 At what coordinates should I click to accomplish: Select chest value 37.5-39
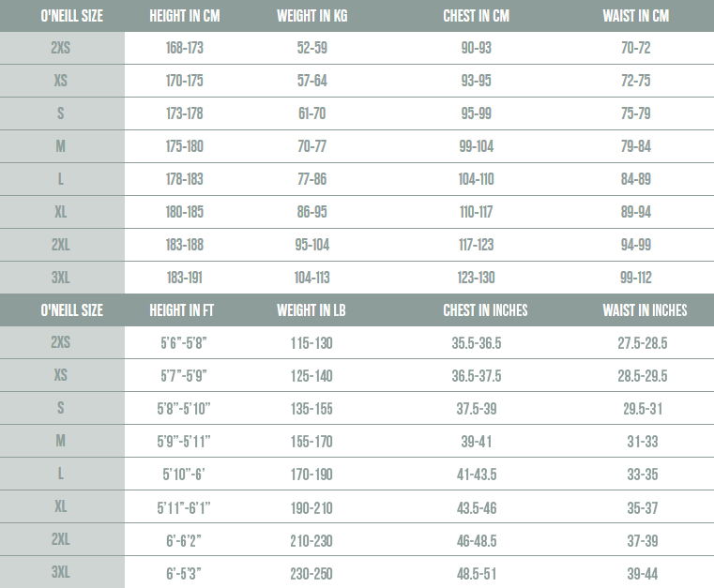477,408
